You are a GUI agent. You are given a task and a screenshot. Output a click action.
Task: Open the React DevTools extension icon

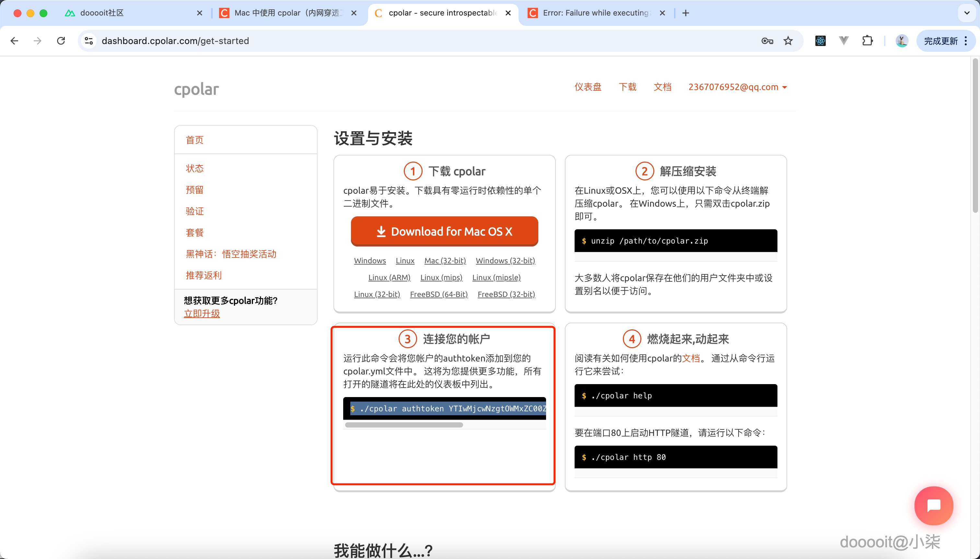(x=820, y=41)
